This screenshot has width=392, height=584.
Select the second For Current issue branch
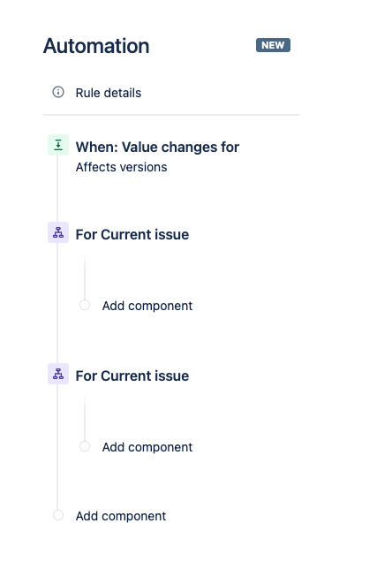coord(132,375)
